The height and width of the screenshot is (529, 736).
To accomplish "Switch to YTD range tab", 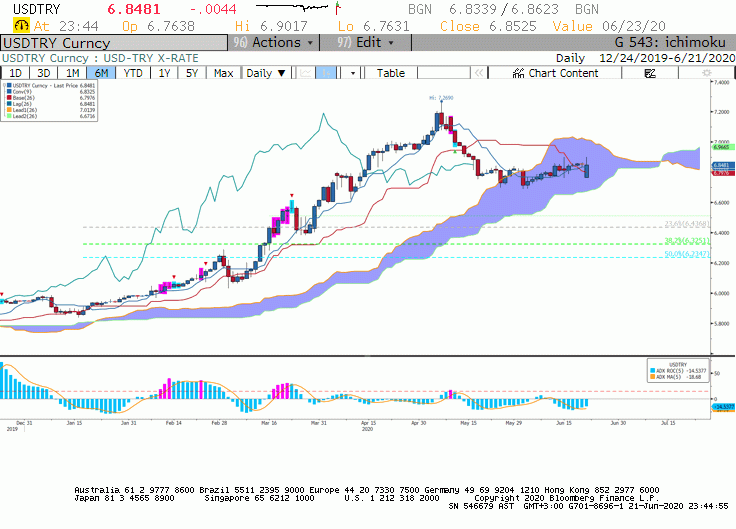I will [x=133, y=73].
